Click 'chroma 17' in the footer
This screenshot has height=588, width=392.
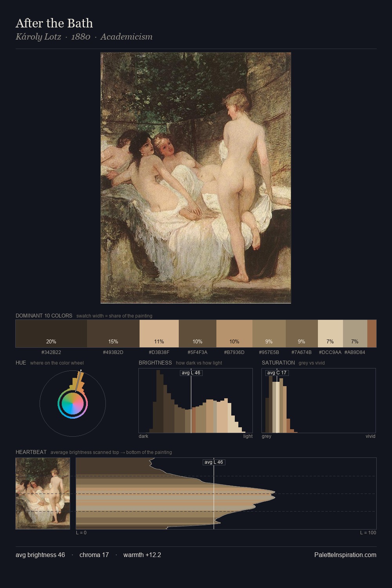[x=94, y=555]
